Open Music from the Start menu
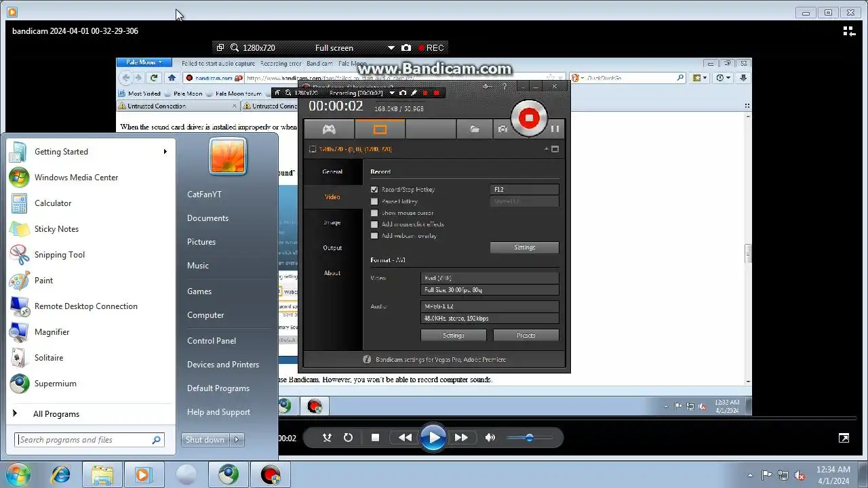This screenshot has width=868, height=488. coord(198,266)
